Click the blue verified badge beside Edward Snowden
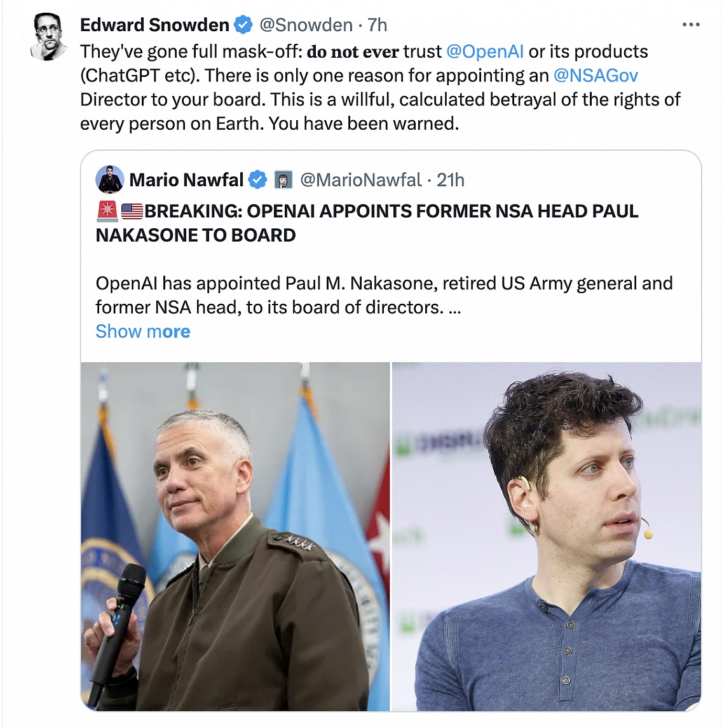 click(243, 25)
